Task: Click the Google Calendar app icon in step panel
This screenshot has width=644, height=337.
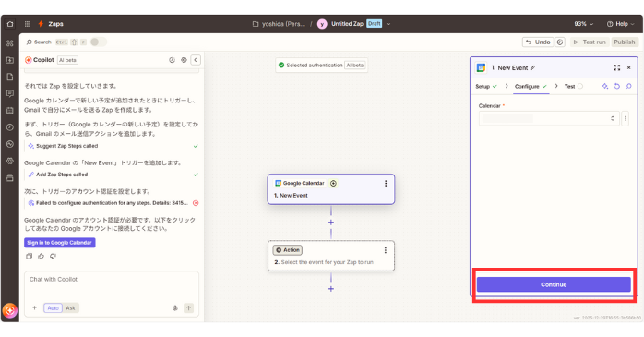Action: [481, 67]
